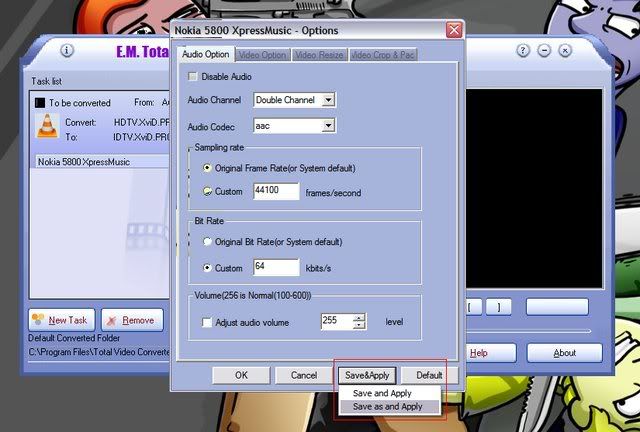Click the New Task button
640x432 pixels.
pyautogui.click(x=60, y=320)
